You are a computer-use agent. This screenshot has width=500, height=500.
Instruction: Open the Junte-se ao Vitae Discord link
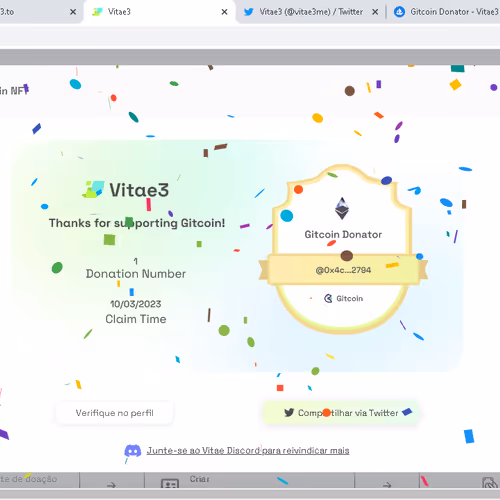(x=248, y=451)
